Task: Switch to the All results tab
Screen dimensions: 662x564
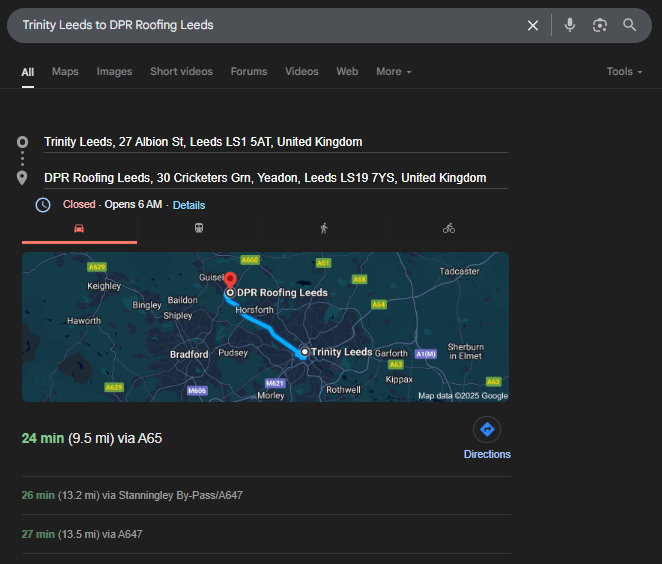Action: pos(28,72)
